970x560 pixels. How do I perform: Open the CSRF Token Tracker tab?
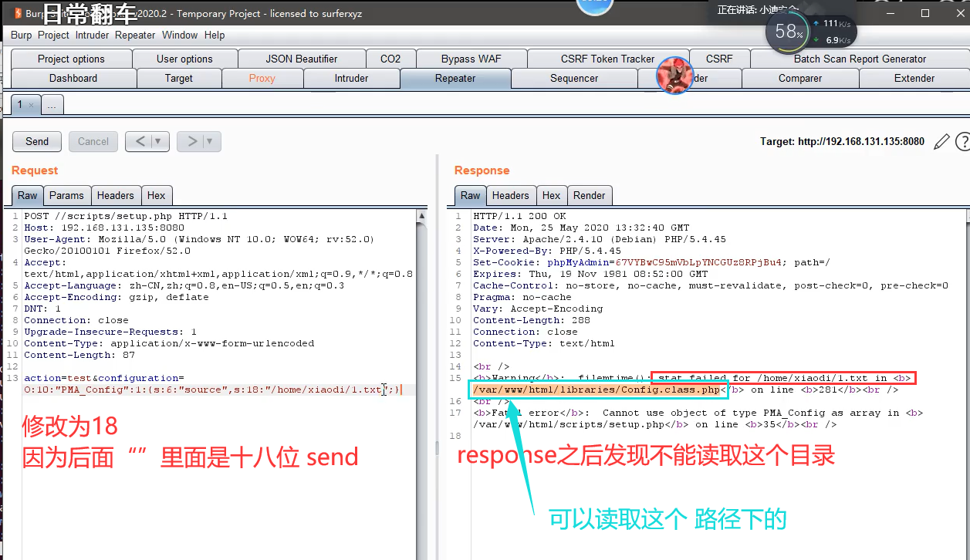[x=607, y=59]
